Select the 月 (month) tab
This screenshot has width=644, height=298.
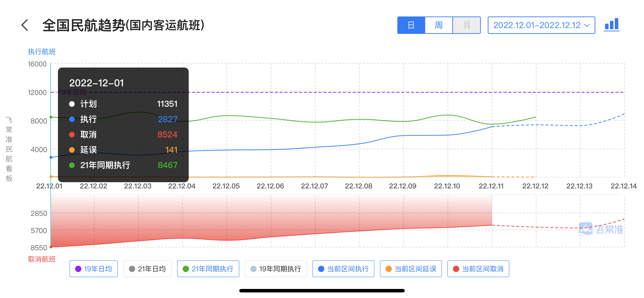point(466,25)
